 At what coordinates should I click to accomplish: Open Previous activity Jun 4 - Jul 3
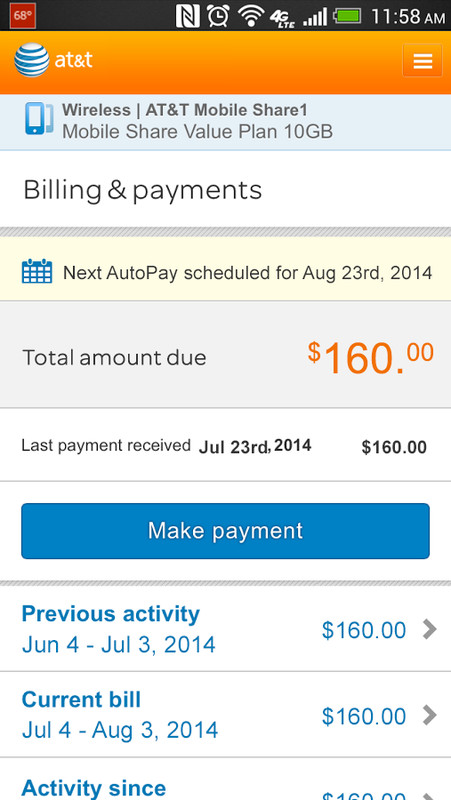[226, 629]
